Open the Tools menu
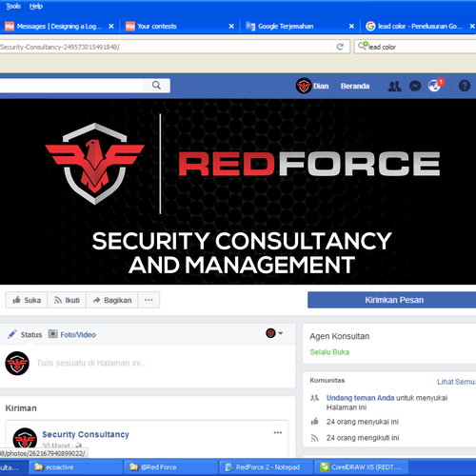Viewport: 476px width, 476px height. (x=13, y=6)
